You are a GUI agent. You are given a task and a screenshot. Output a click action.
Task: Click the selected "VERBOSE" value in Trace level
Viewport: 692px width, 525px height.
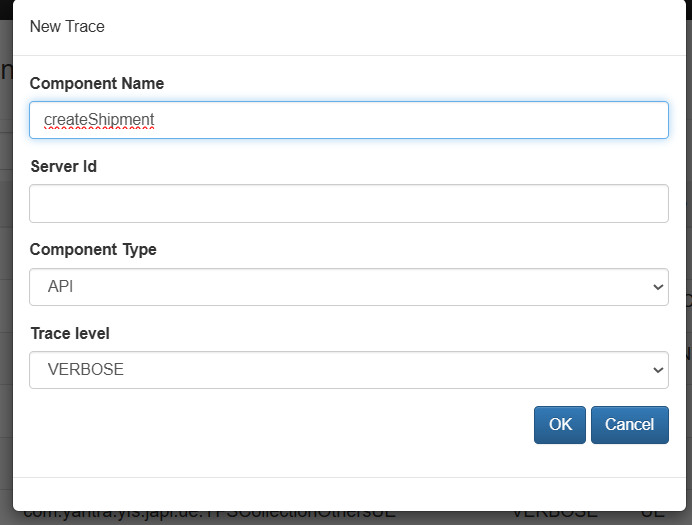click(x=86, y=370)
